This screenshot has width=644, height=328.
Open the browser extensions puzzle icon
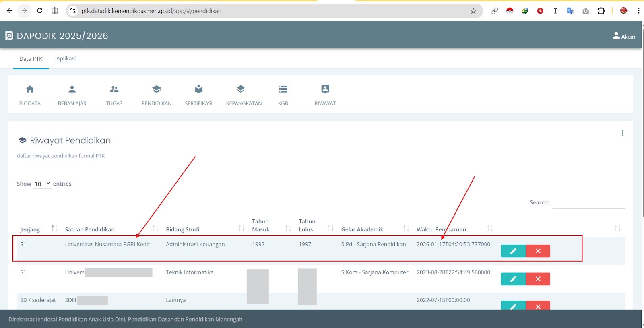click(x=601, y=11)
